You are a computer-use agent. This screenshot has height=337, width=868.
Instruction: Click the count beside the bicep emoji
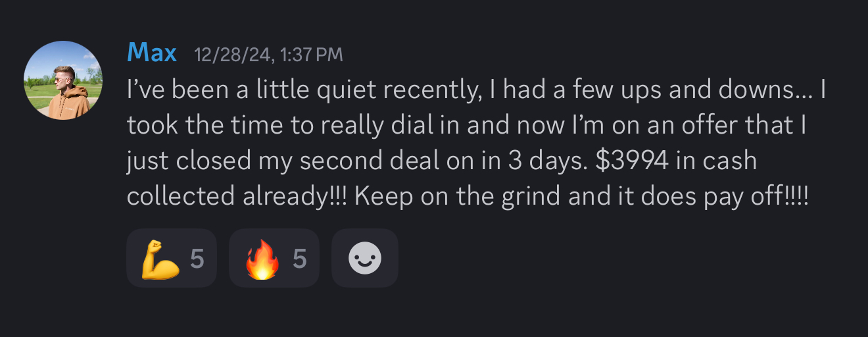(197, 259)
